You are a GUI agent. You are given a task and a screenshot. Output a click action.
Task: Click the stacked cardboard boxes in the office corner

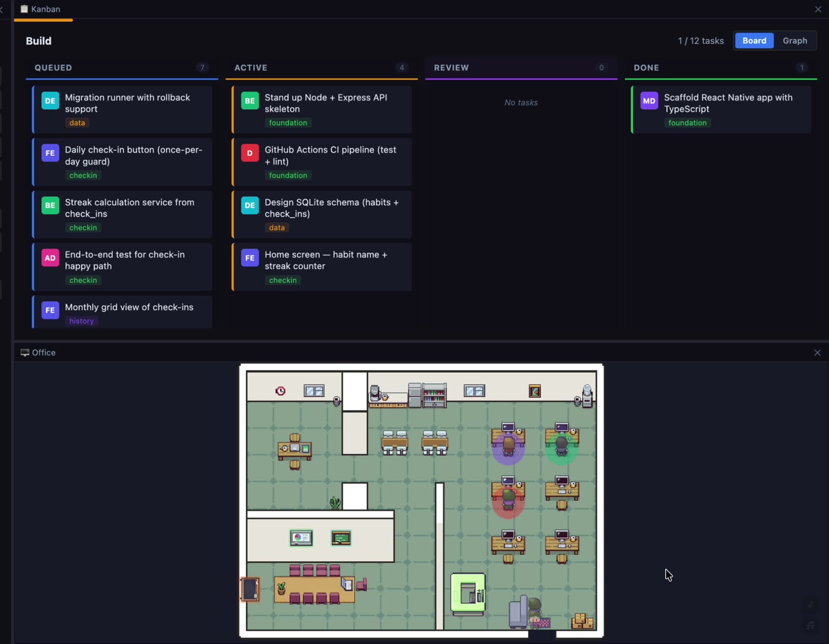[x=582, y=621]
